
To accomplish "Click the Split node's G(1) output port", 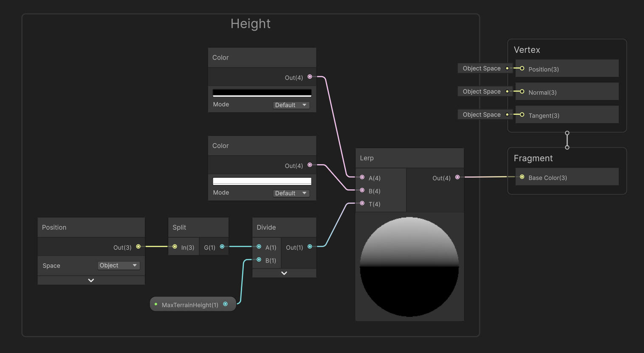I will coord(222,247).
